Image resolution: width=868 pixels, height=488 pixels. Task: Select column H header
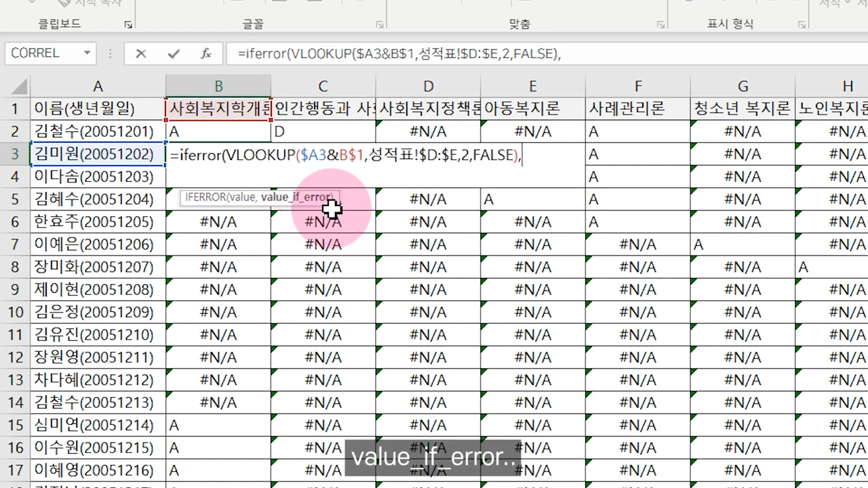832,86
